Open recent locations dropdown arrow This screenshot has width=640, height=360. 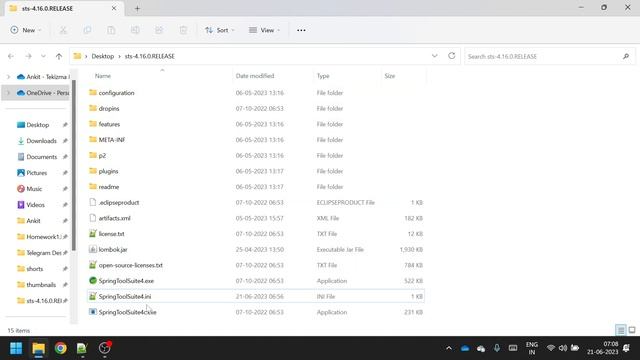click(43, 56)
